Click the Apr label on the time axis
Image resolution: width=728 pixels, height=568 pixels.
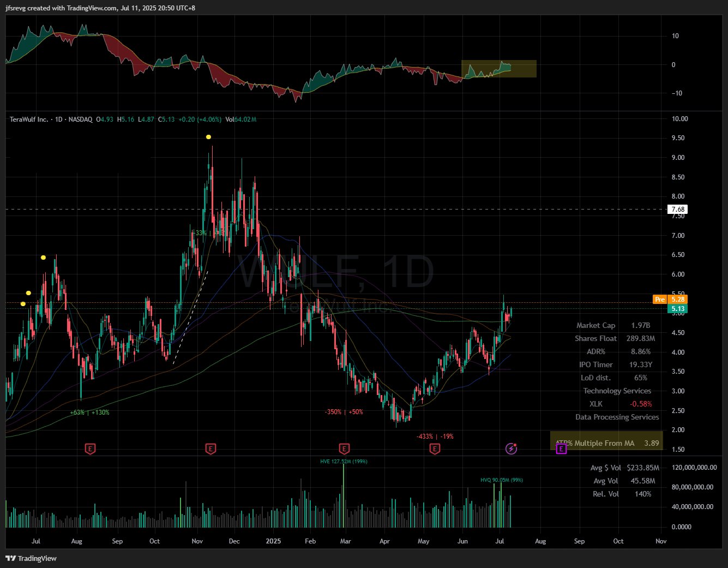(x=384, y=541)
